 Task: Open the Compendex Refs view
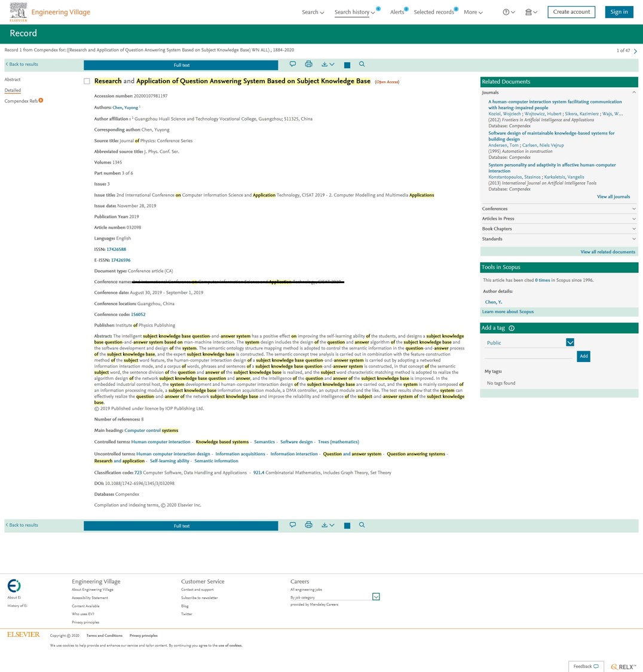click(21, 101)
